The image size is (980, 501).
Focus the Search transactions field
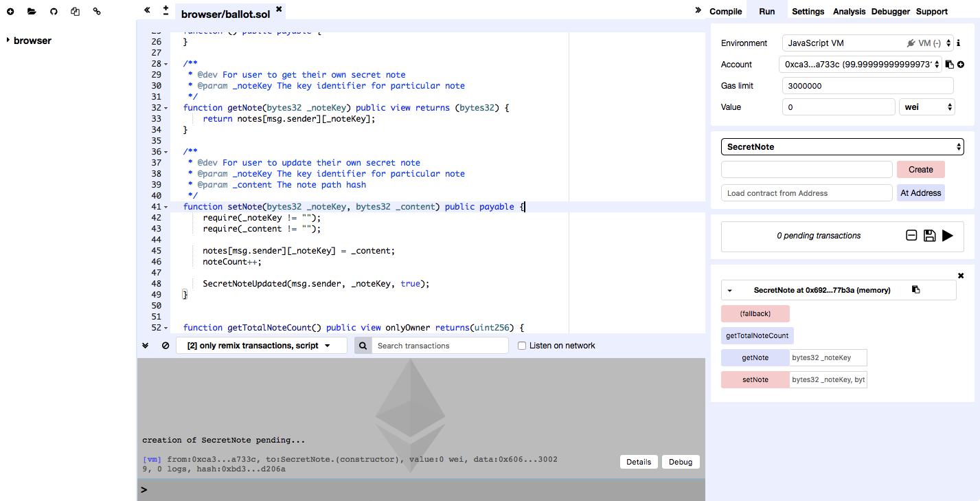pyautogui.click(x=440, y=346)
